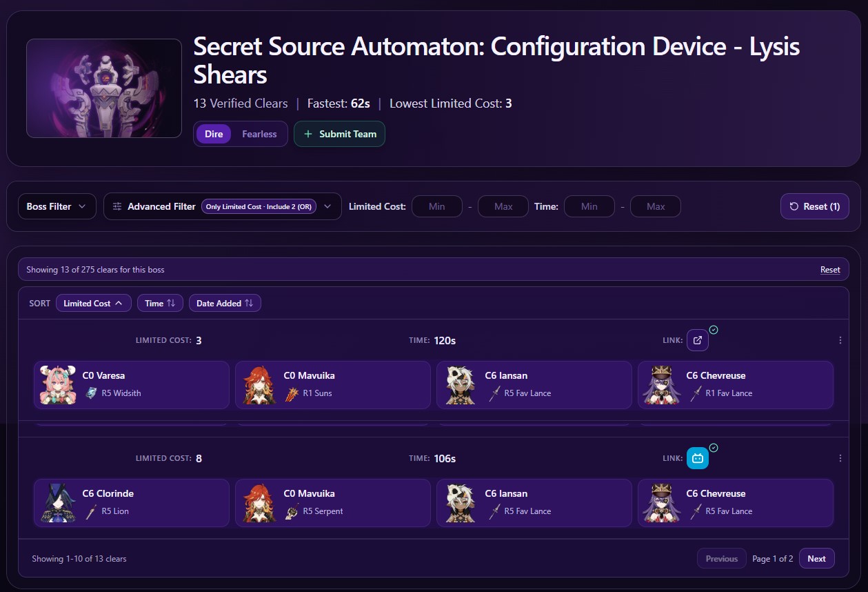The width and height of the screenshot is (868, 592).
Task: Click the Iansan portrait in the 120s clear
Action: (x=461, y=385)
